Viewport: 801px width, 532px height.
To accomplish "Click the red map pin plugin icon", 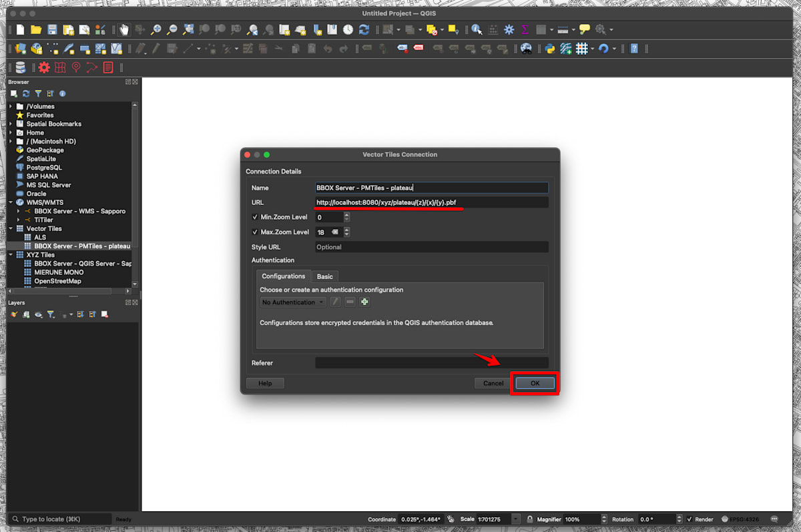I will tap(76, 67).
